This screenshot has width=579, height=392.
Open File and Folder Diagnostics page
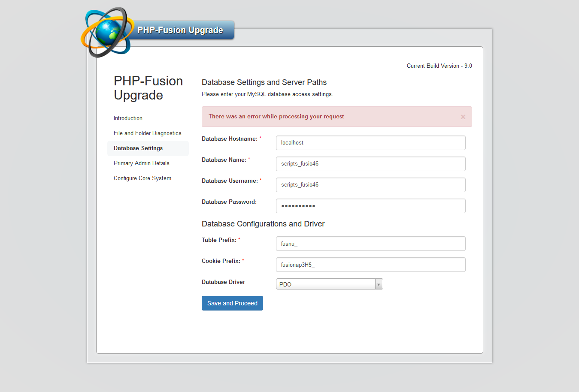tap(147, 133)
